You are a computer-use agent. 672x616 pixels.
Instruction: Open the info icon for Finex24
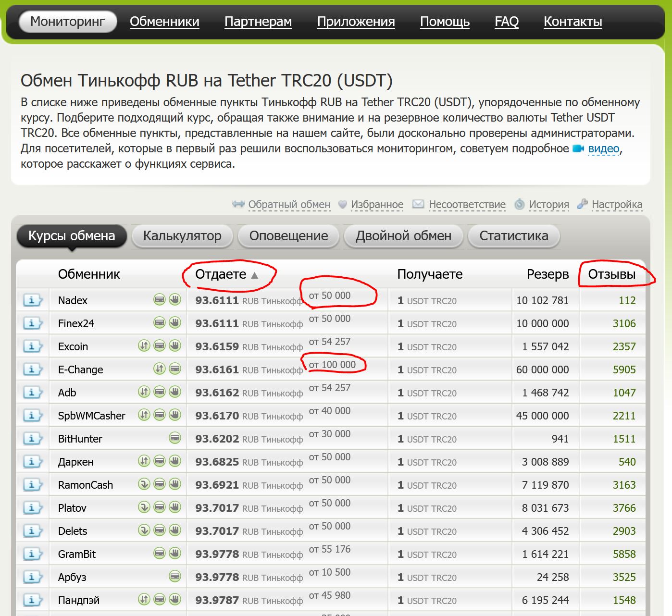click(x=33, y=323)
